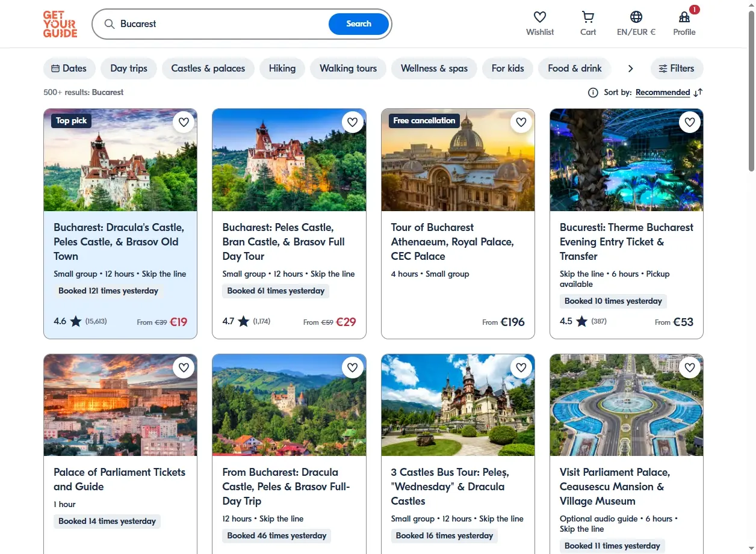756x554 pixels.
Task: Select the Food & drink chip
Action: click(575, 69)
